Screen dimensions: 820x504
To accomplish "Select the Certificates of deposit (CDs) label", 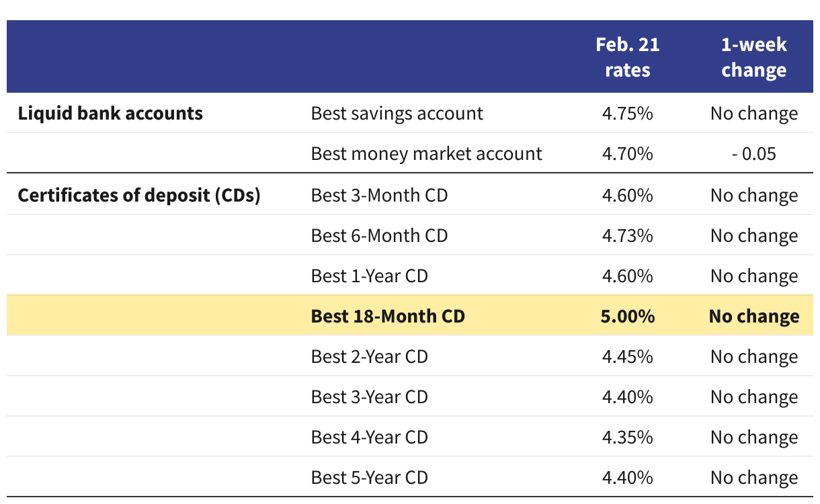I will tap(138, 195).
